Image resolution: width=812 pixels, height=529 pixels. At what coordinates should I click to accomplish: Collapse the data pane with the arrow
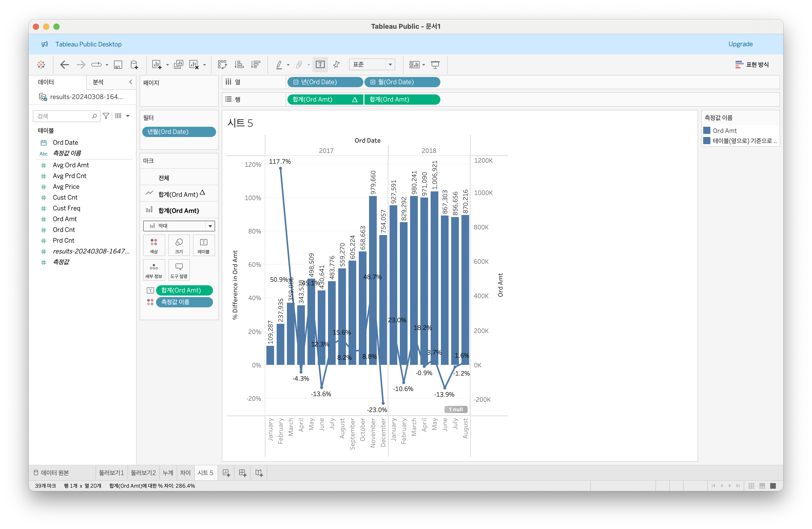coord(131,82)
